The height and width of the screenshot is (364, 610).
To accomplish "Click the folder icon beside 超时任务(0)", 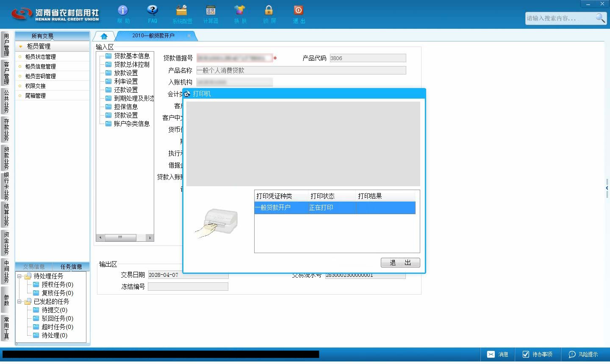I will click(36, 327).
